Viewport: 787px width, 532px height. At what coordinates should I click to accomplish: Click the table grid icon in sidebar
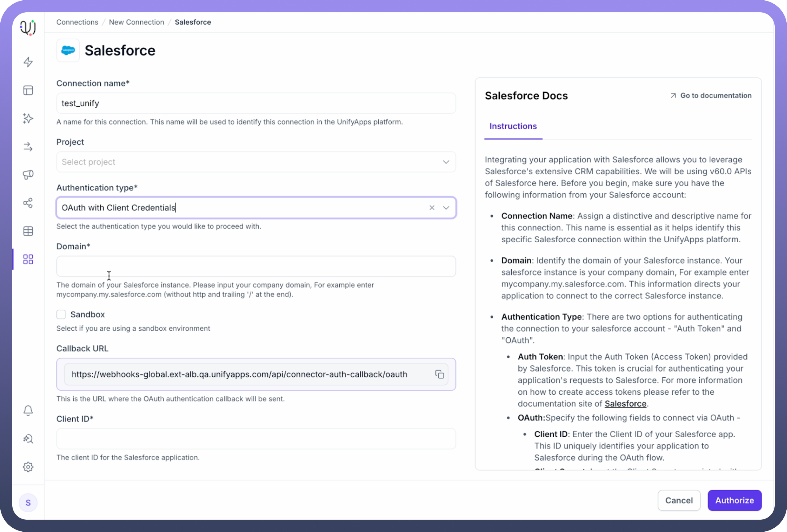click(28, 231)
